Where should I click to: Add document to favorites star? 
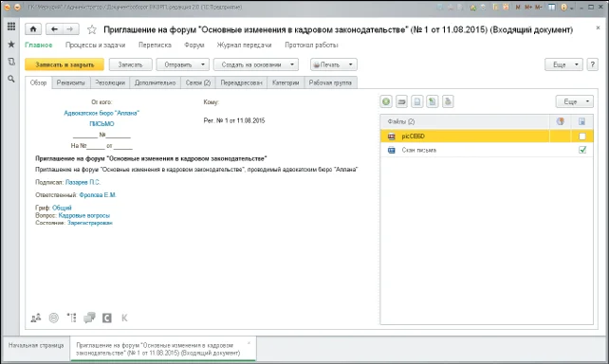pos(92,29)
